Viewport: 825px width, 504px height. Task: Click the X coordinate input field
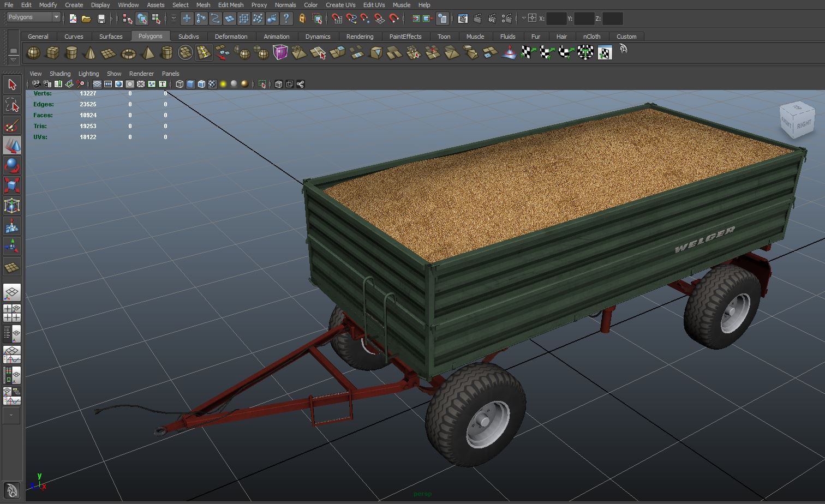556,19
